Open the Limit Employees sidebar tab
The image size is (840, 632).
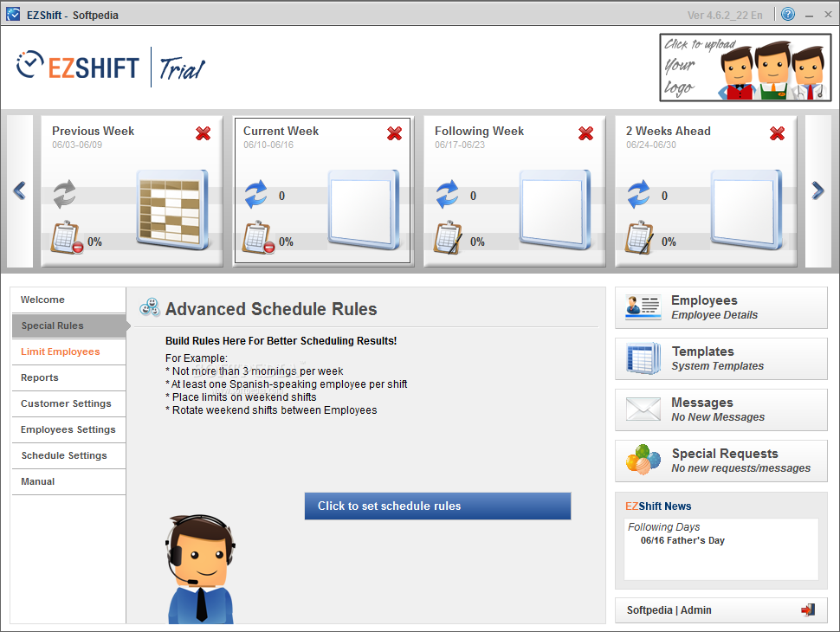click(x=68, y=351)
